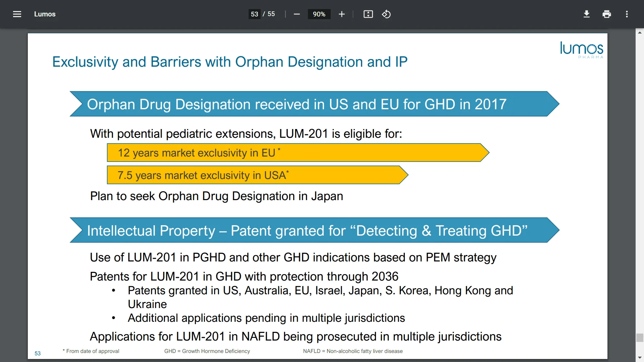Click the page number input showing 53
The image size is (644, 362).
pos(254,14)
